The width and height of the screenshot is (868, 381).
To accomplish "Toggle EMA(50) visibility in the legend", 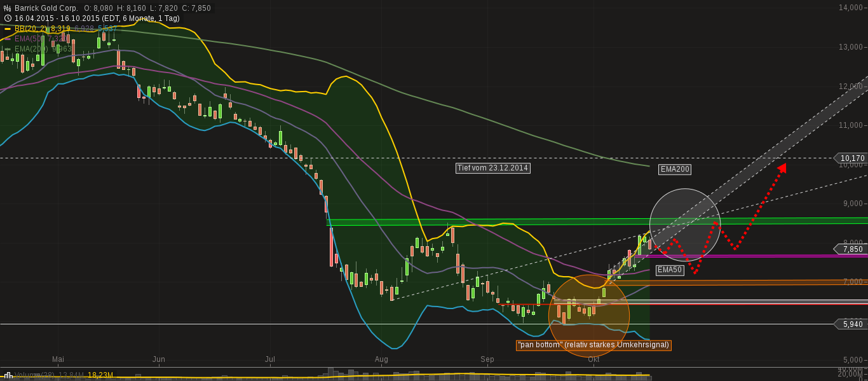I will [x=29, y=39].
